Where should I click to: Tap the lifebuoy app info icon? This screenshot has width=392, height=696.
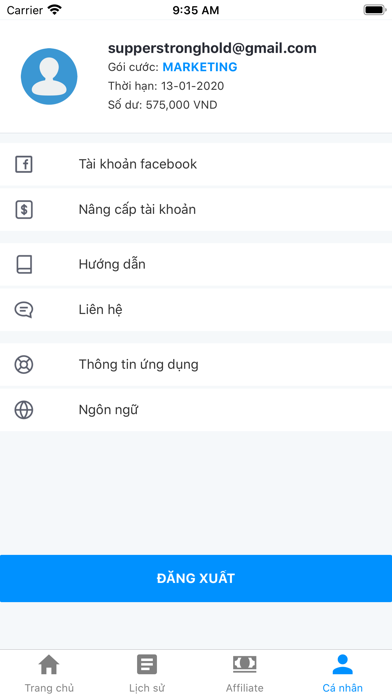tap(24, 365)
